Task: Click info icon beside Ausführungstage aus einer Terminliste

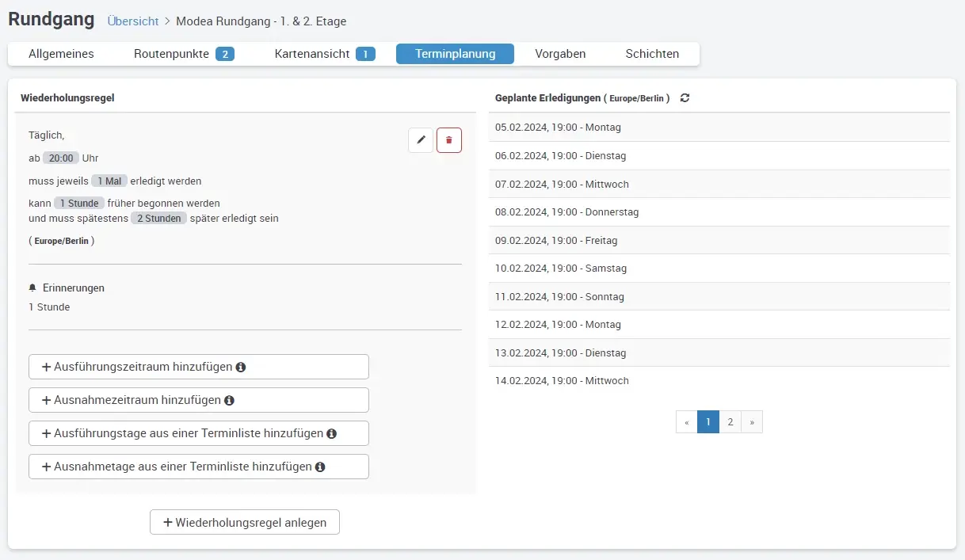Action: tap(332, 434)
